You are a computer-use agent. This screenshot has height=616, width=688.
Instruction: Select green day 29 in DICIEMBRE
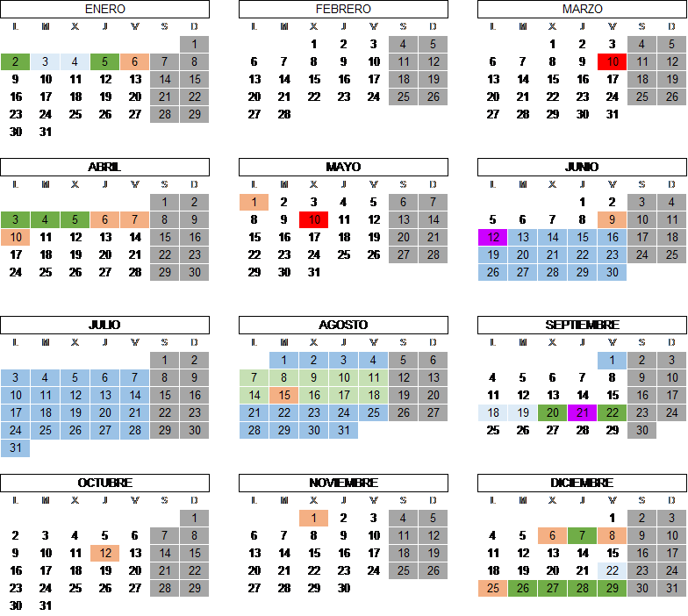[x=613, y=588]
